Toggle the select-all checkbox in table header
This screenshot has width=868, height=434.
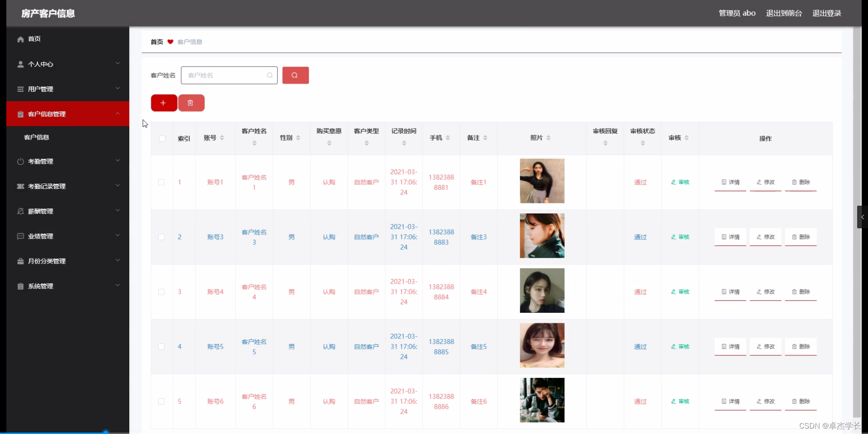(x=162, y=138)
